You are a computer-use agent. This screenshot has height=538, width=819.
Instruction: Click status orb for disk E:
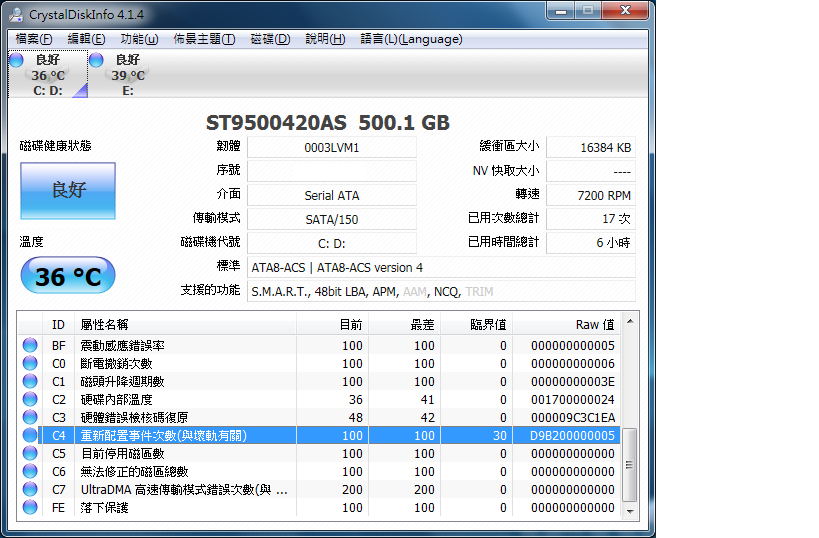click(x=96, y=60)
